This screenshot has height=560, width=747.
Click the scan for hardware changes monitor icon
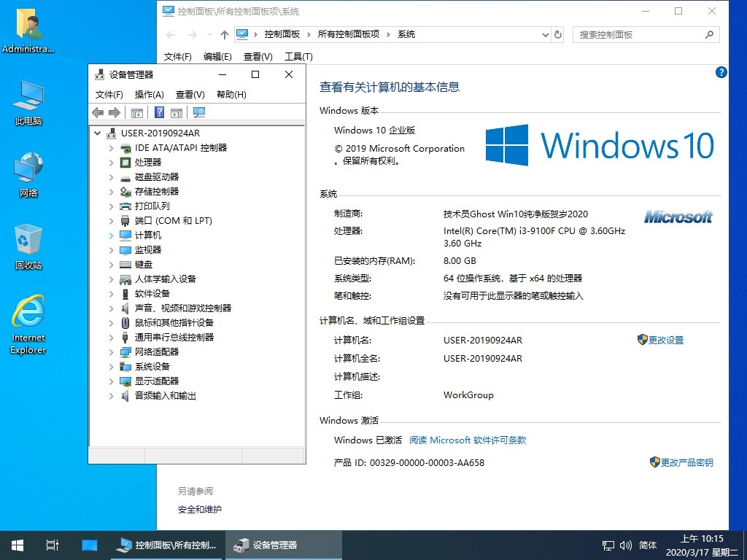tap(199, 112)
